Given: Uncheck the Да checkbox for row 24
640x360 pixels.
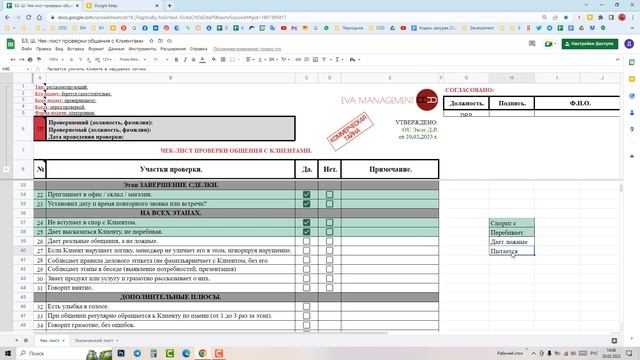Looking at the screenshot, I should (x=307, y=222).
